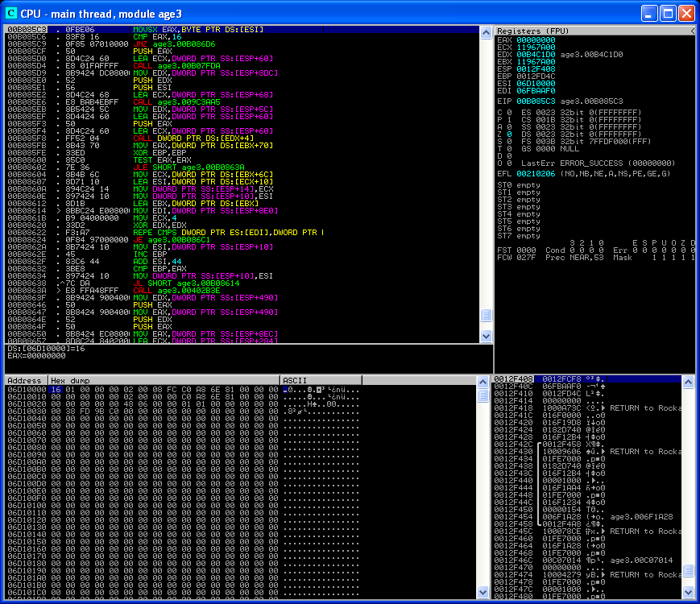Image resolution: width=700 pixels, height=604 pixels.
Task: Click dump row address 06D10100
Action: (x=27, y=505)
